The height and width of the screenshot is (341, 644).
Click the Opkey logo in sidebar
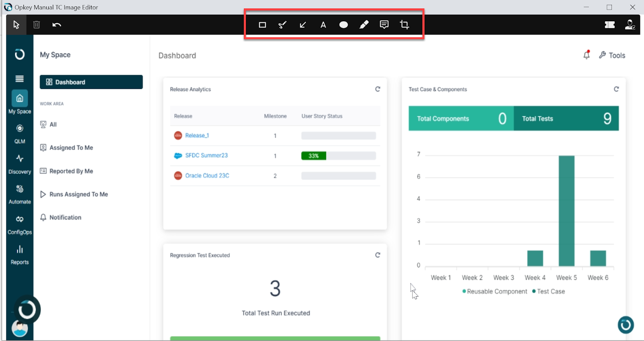pyautogui.click(x=20, y=54)
